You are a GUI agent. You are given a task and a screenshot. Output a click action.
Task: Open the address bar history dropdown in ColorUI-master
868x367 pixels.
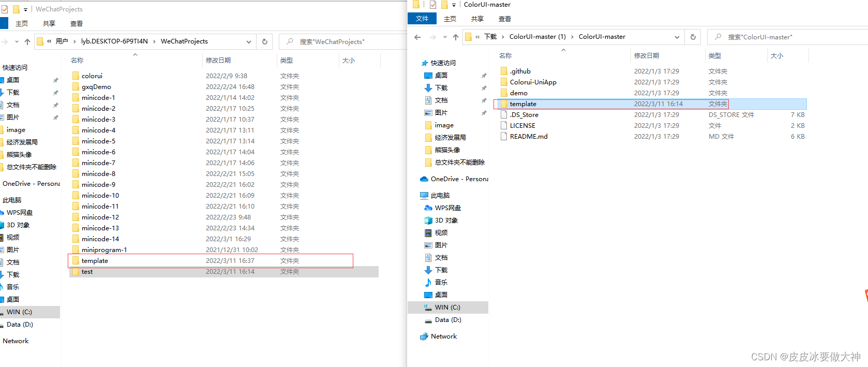677,37
